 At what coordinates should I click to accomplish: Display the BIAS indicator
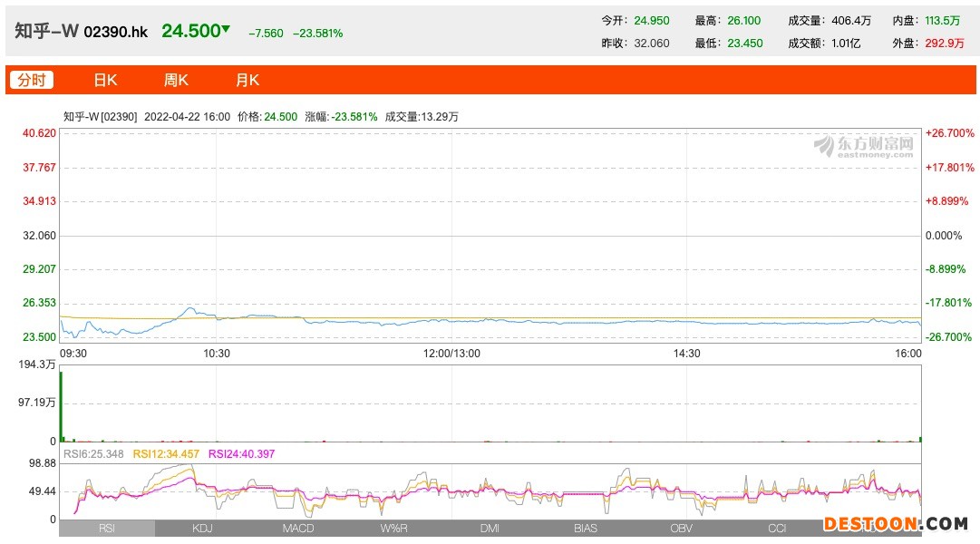click(x=586, y=528)
